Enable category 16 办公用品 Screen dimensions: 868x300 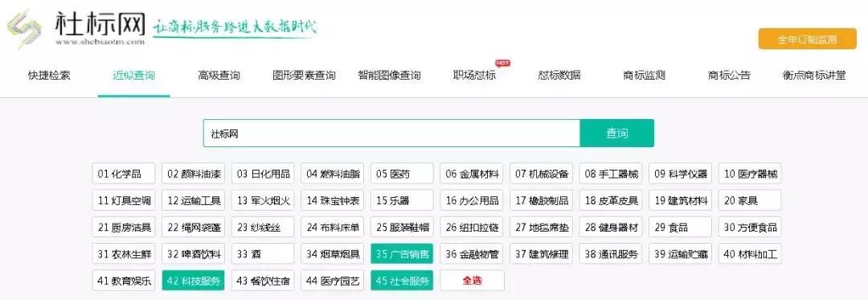point(472,200)
